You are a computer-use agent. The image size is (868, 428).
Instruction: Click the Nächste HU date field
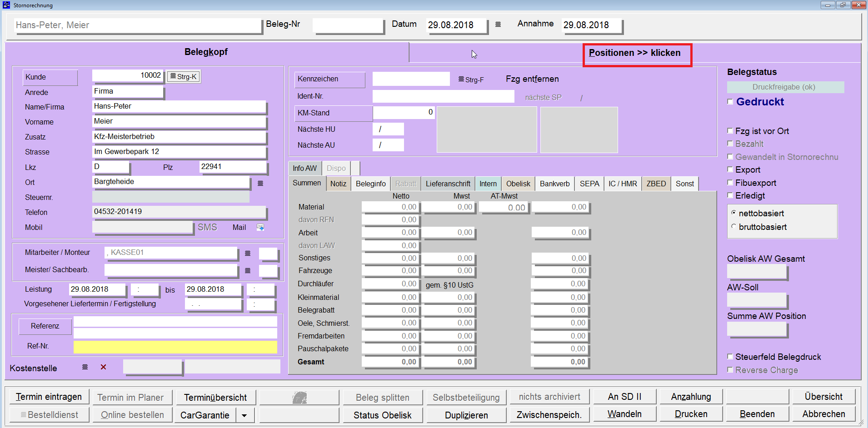coord(388,129)
